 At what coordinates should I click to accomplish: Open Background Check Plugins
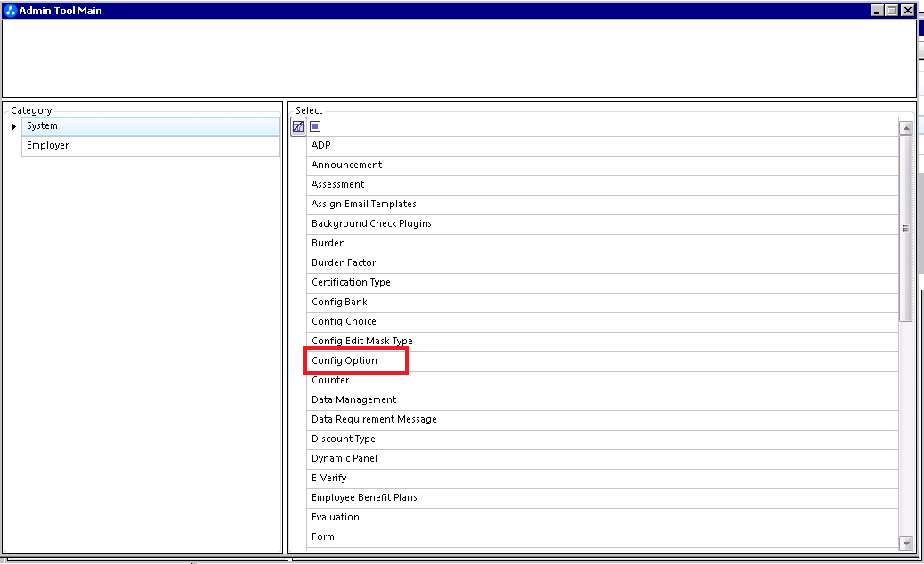tap(603, 223)
